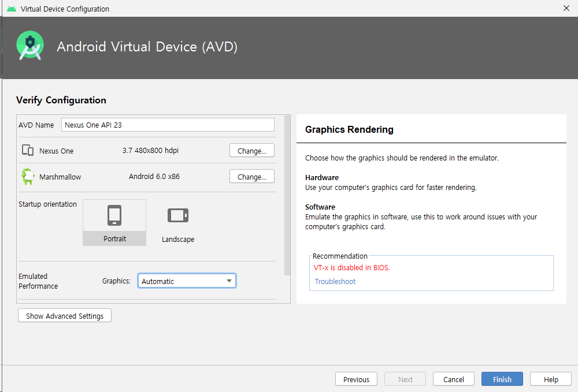Click the Graphics combo box arrow
This screenshot has width=578, height=392.
coord(229,281)
